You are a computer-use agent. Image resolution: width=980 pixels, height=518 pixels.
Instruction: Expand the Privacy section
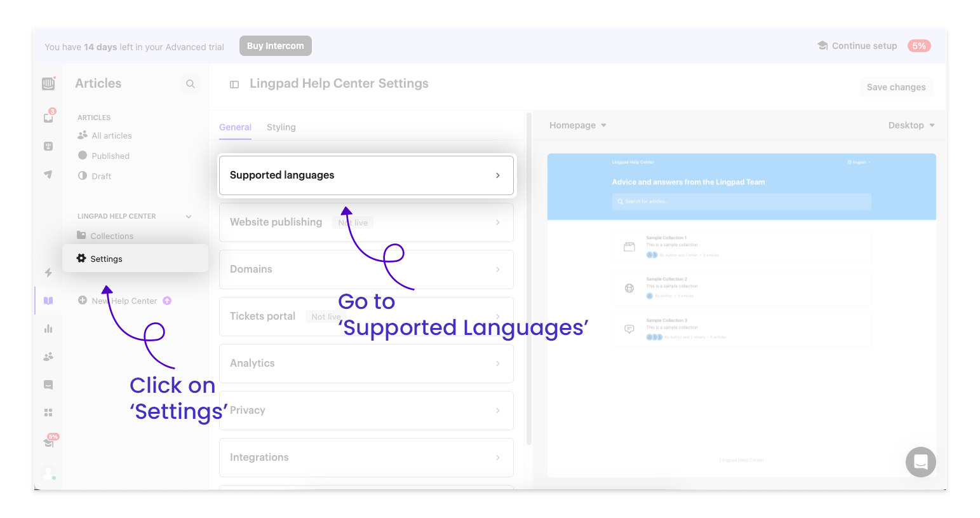click(366, 411)
